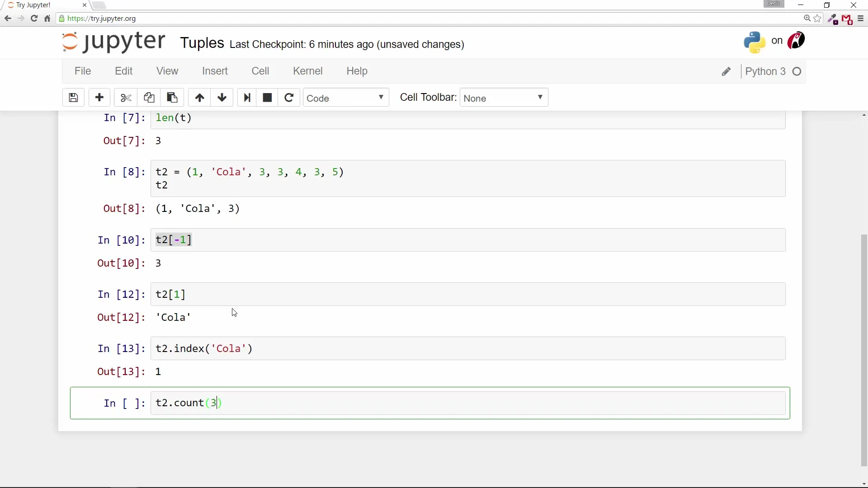Open a new browser tab
Screen dimensions: 868x488
click(x=99, y=5)
